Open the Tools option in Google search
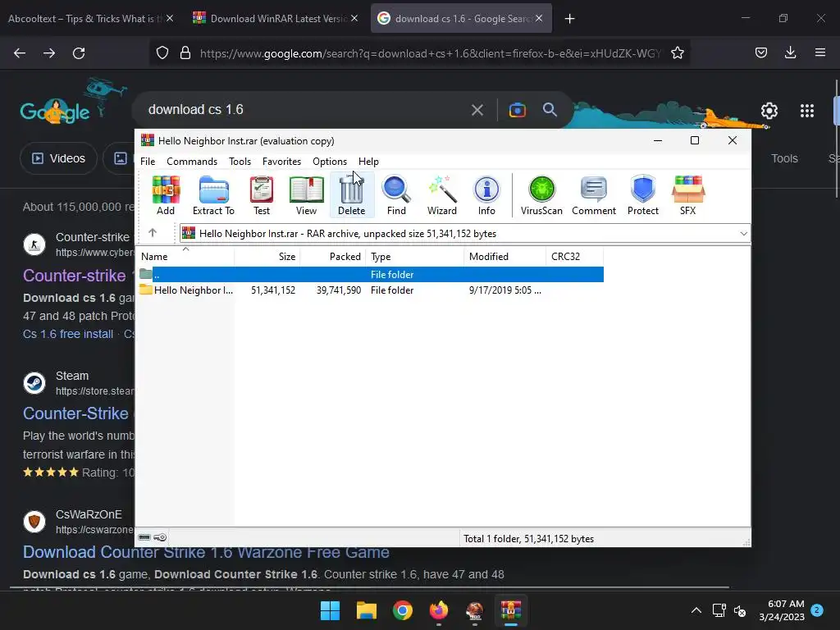The height and width of the screenshot is (630, 840). 784,158
